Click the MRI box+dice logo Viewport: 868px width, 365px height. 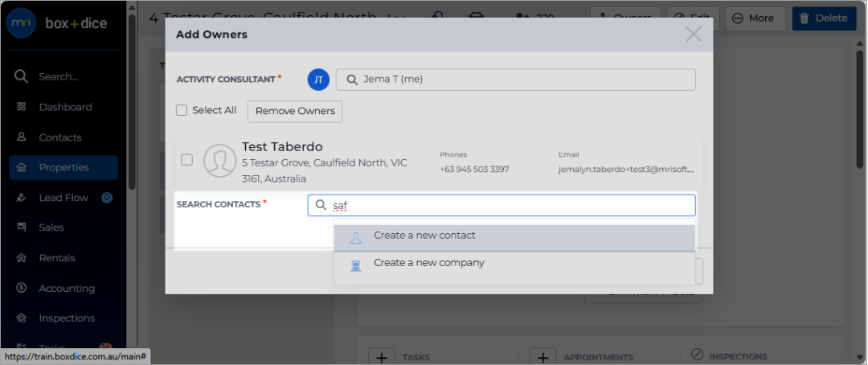point(57,23)
